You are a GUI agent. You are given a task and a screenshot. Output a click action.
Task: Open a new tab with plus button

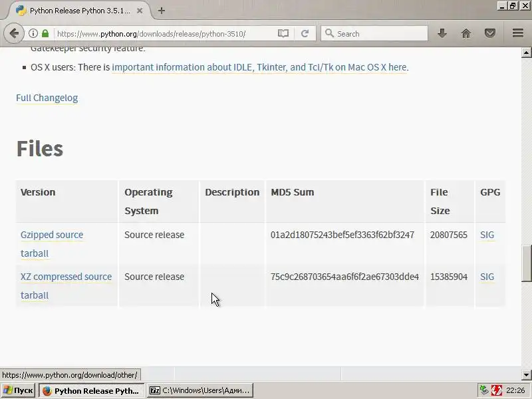(x=162, y=11)
